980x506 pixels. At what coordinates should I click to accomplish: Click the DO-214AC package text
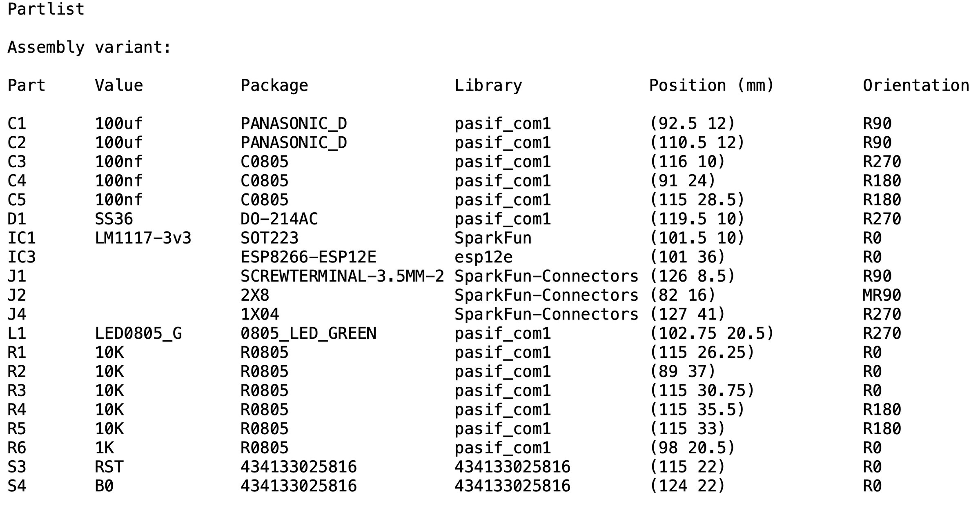(x=279, y=219)
